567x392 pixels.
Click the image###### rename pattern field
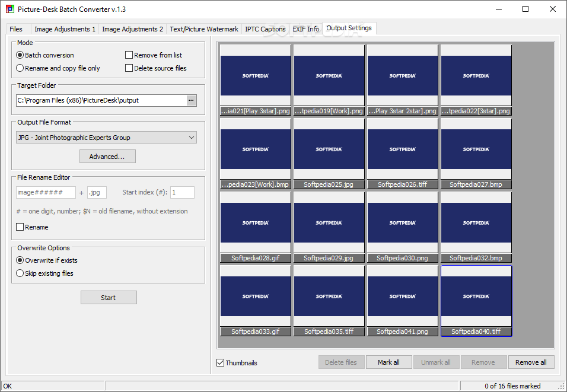coord(46,192)
